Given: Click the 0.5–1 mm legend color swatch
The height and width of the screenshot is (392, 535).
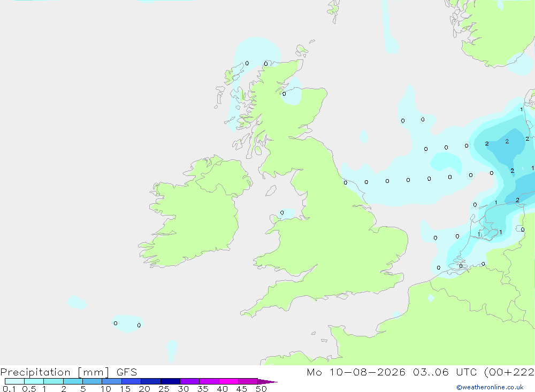Looking at the screenshot, I should pos(34,381).
